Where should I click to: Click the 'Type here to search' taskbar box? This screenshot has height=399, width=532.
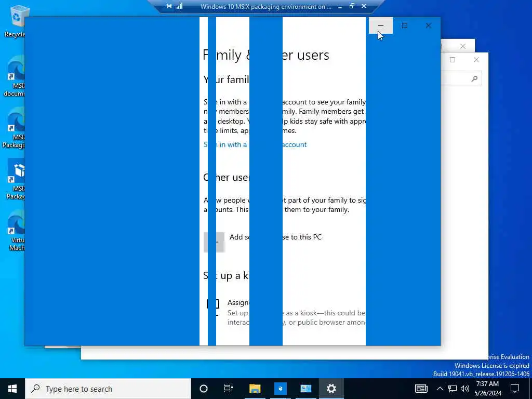click(x=108, y=389)
